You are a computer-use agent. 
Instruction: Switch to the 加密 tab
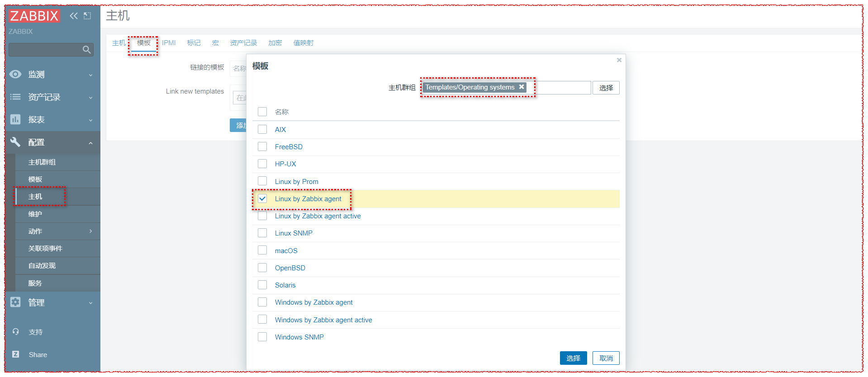pos(275,42)
